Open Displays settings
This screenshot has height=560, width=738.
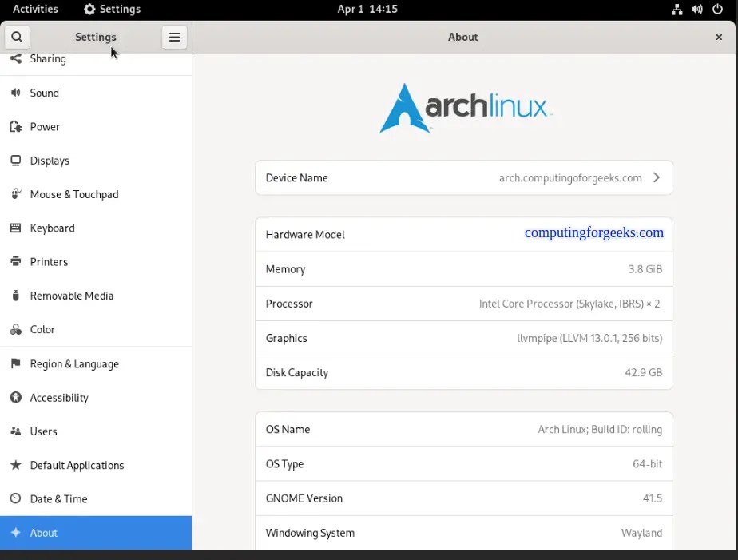tap(48, 161)
